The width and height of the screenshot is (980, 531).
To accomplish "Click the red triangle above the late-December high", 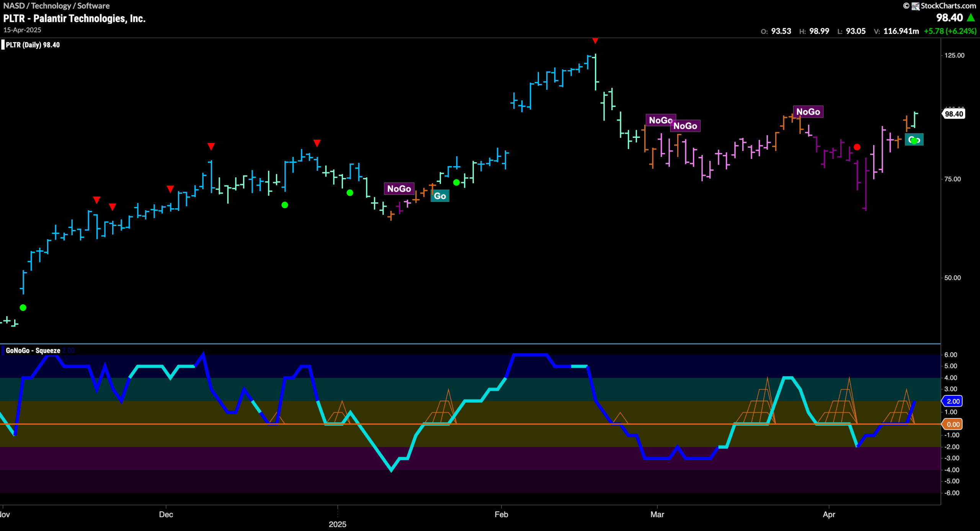I will coord(317,143).
